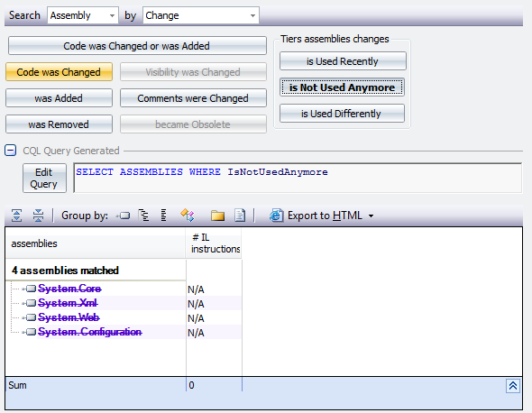Toggle the was Removed filter

tap(59, 124)
